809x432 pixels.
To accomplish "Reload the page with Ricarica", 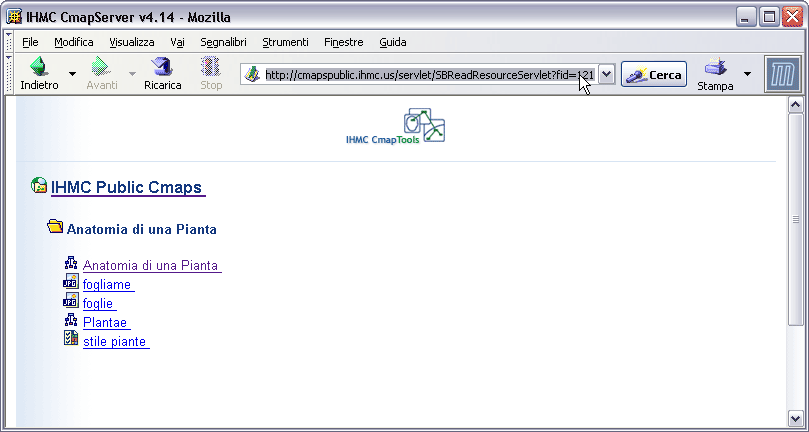I will click(x=163, y=74).
